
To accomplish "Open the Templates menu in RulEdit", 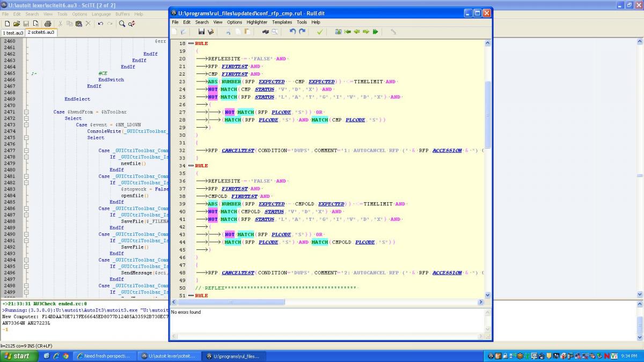I will (x=282, y=22).
